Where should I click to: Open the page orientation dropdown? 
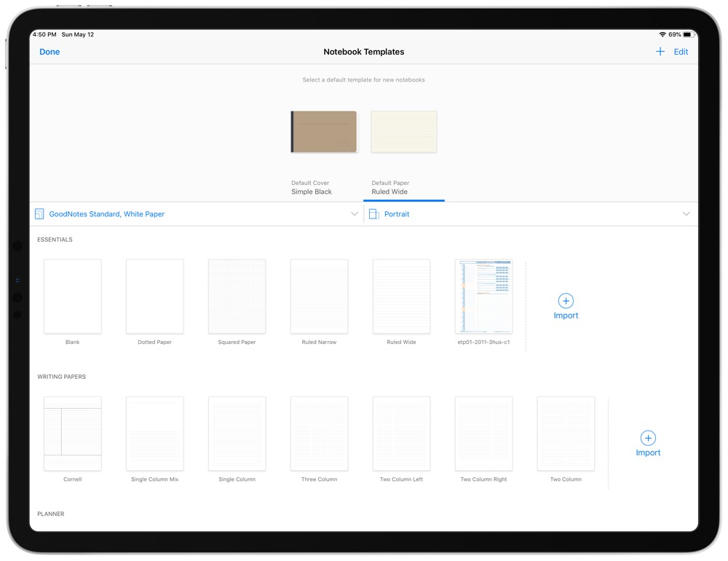(685, 213)
